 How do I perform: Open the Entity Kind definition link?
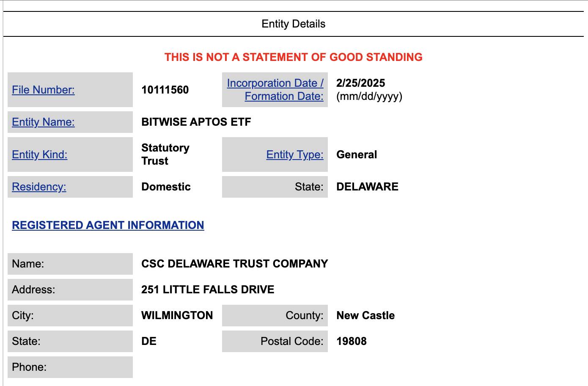pos(40,154)
